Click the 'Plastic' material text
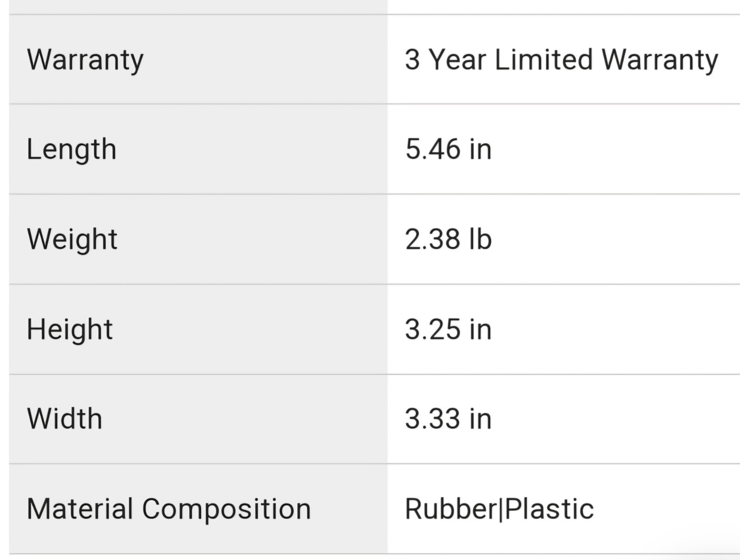Image resolution: width=740 pixels, height=560 pixels. [549, 509]
